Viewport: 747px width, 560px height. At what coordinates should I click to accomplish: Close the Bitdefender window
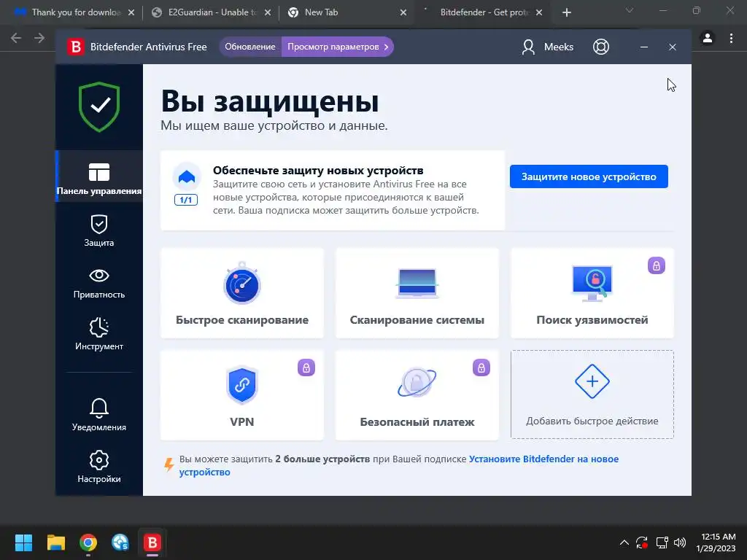[672, 47]
